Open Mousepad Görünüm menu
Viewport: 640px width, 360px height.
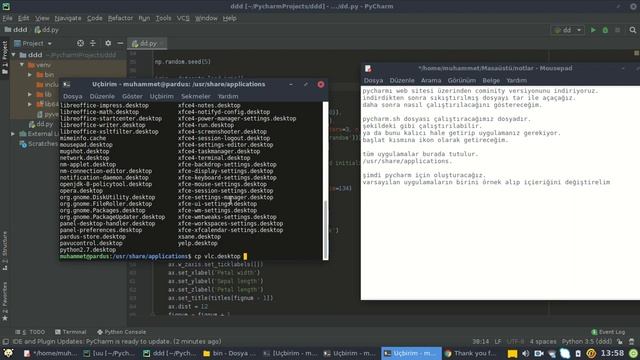coord(462,80)
